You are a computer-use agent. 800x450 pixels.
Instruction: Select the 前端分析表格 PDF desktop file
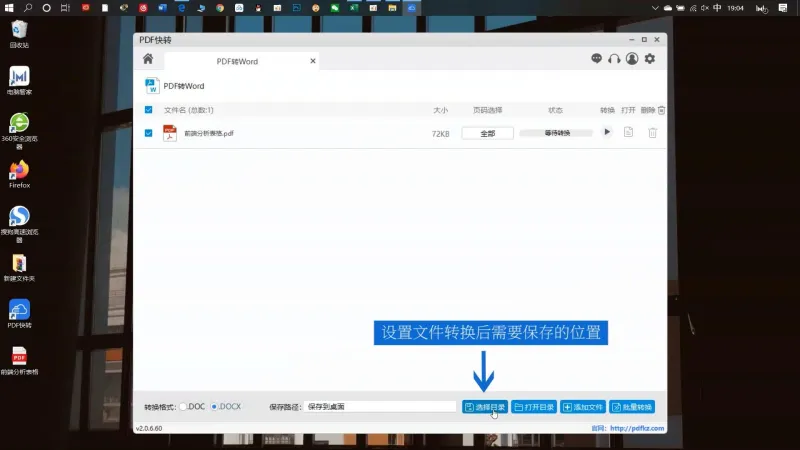tap(19, 361)
